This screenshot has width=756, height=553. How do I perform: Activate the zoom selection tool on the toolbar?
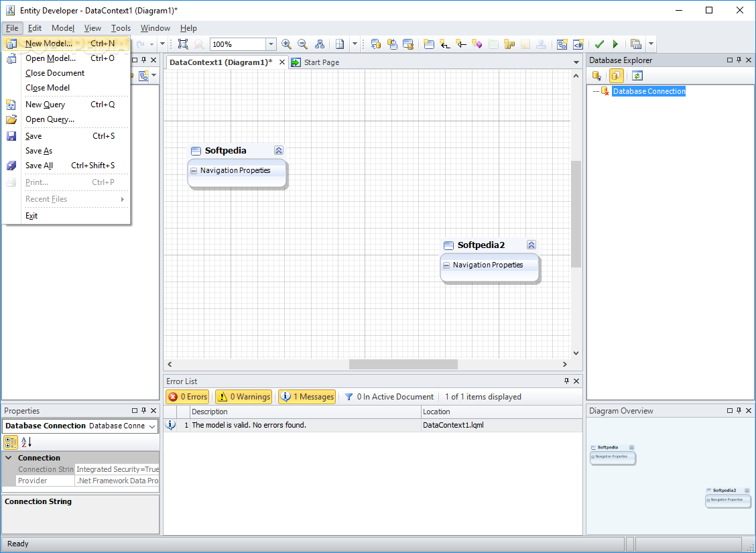pos(184,44)
